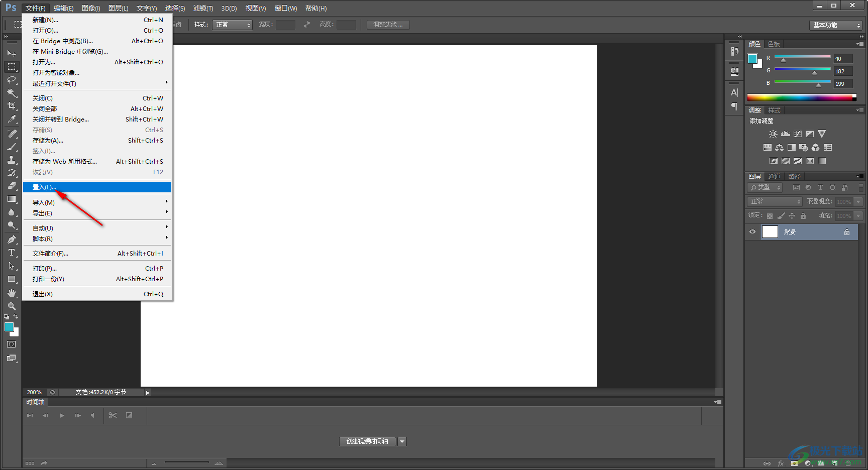Open the Character panel icon
868x470 pixels.
click(x=734, y=92)
